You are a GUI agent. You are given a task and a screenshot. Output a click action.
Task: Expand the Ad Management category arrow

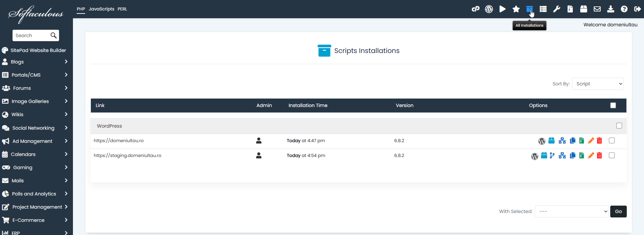point(66,141)
